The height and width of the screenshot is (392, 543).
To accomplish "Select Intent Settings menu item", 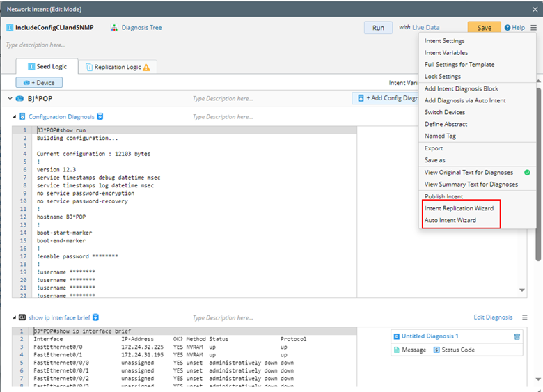I will pyautogui.click(x=445, y=41).
